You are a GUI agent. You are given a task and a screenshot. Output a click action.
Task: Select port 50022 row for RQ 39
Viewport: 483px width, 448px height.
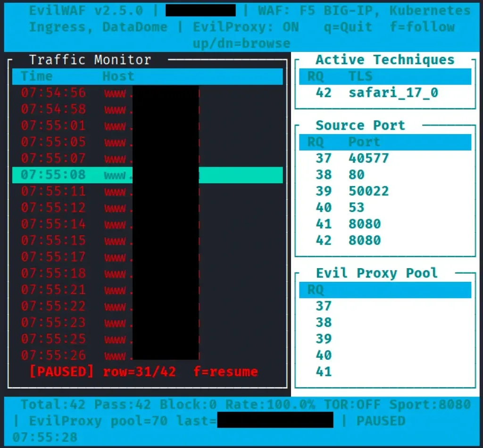[385, 191]
